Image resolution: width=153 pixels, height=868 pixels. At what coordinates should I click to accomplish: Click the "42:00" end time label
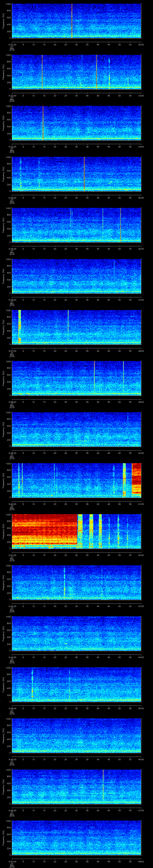[141, 555]
